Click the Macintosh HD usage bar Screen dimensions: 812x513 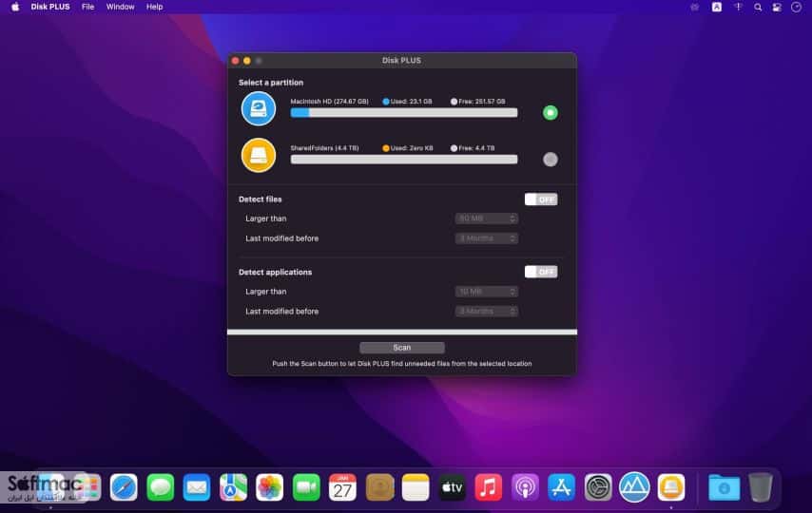[404, 113]
